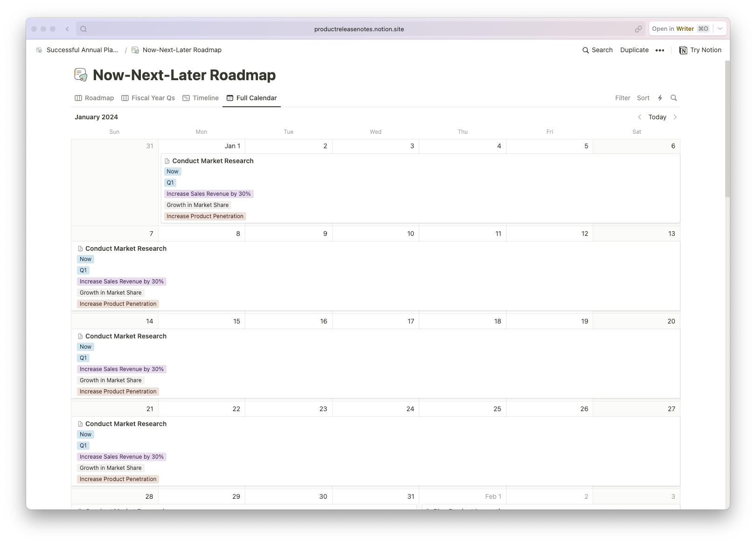Image resolution: width=756 pixels, height=544 pixels.
Task: Click Increase Sales Revenue tag in Jan 21 week
Action: 121,457
